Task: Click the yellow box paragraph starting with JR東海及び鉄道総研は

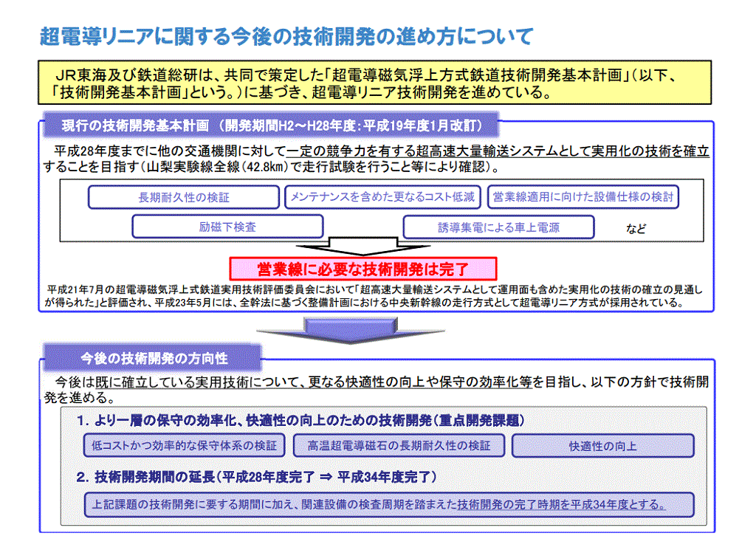Action: tap(374, 83)
